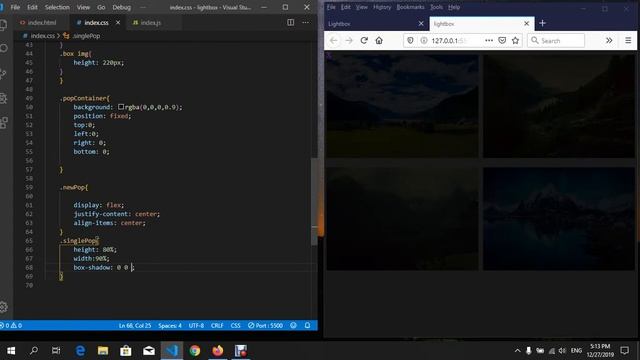
Task: Open the Explorer icon in VS Code activity bar
Action: pos(3,25)
